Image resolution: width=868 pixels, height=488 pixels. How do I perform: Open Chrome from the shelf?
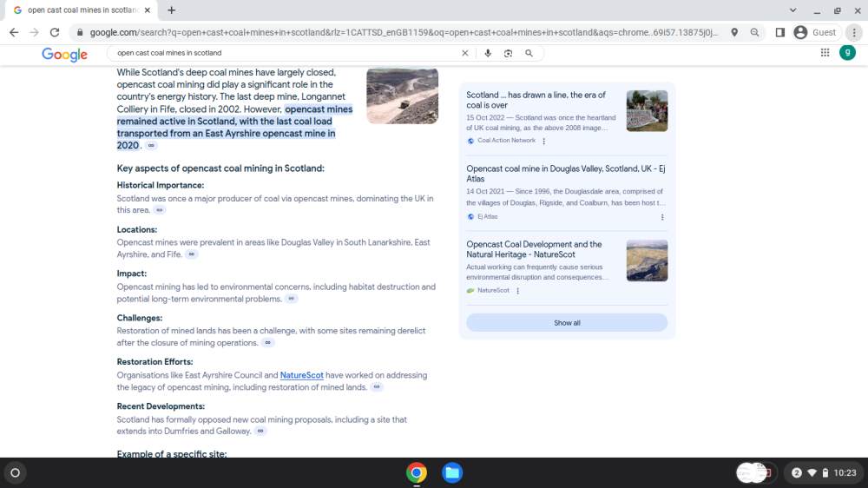(417, 472)
